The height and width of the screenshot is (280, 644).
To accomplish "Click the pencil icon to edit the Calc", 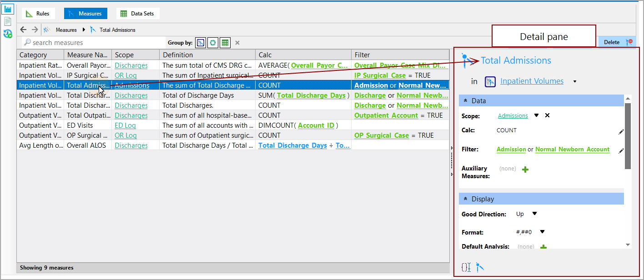I will pyautogui.click(x=622, y=132).
